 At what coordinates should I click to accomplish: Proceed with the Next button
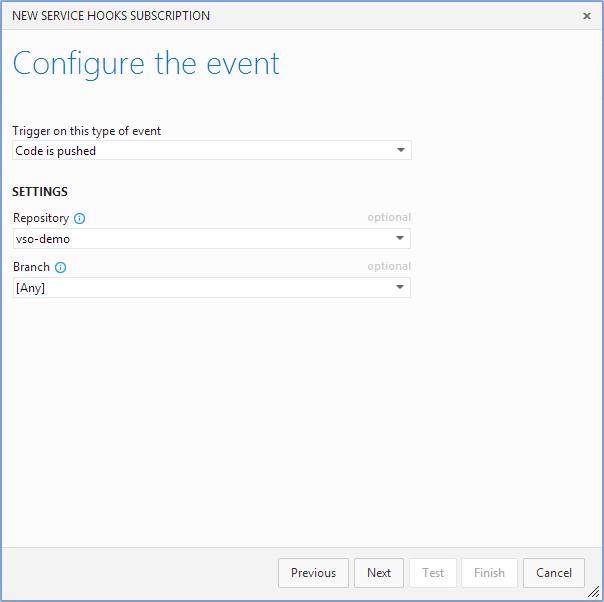point(379,573)
